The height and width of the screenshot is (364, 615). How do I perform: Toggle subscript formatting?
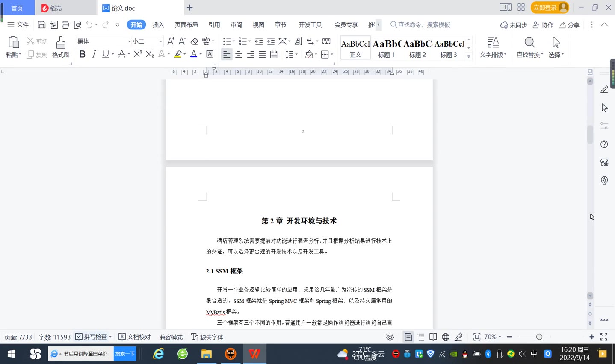[x=150, y=54]
